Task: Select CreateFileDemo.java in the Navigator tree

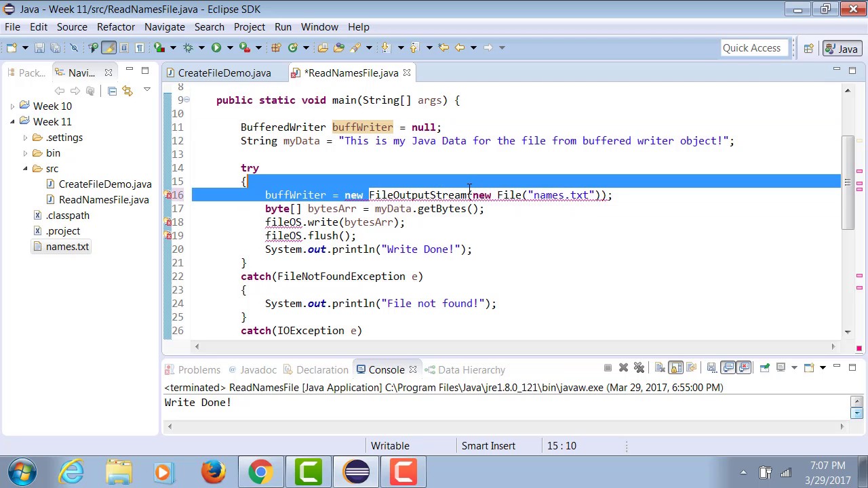Action: pos(105,184)
